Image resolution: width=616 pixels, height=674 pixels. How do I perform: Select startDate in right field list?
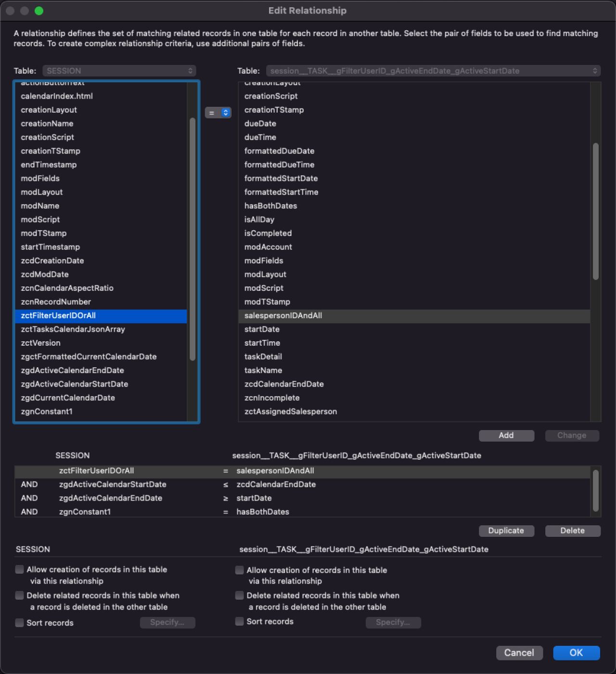click(414, 329)
